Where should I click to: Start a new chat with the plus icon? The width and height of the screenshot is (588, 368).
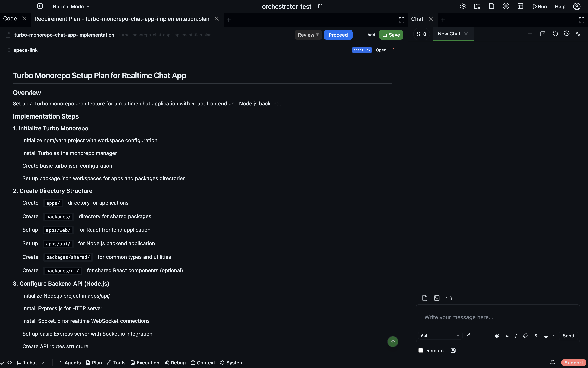point(530,34)
